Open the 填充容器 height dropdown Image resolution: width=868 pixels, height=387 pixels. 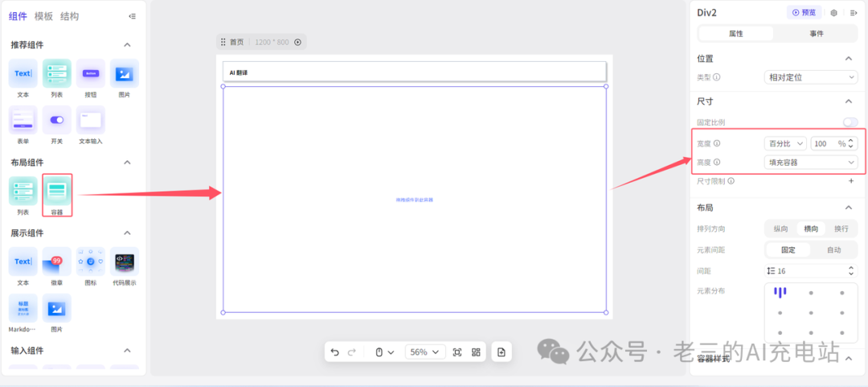coord(810,163)
